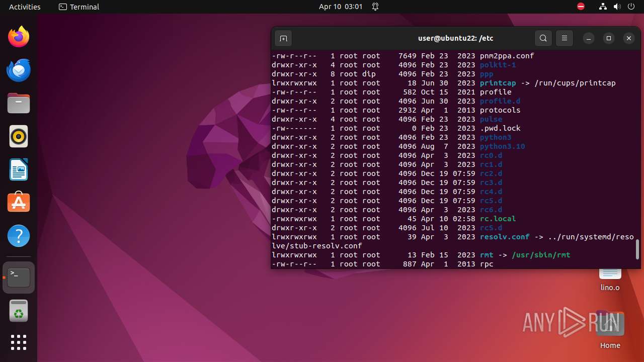Image resolution: width=644 pixels, height=362 pixels.
Task: Launch Thunderbird mail from the dock
Action: (x=19, y=70)
